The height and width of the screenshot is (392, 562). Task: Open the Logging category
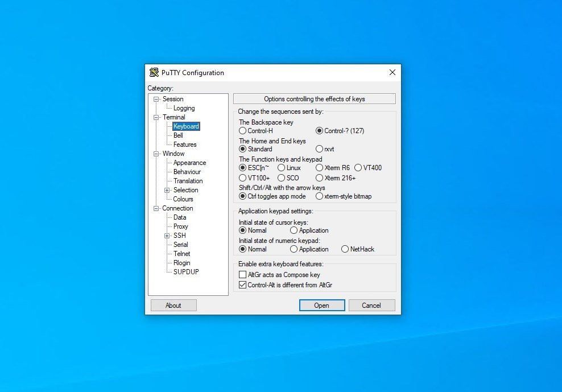click(184, 108)
